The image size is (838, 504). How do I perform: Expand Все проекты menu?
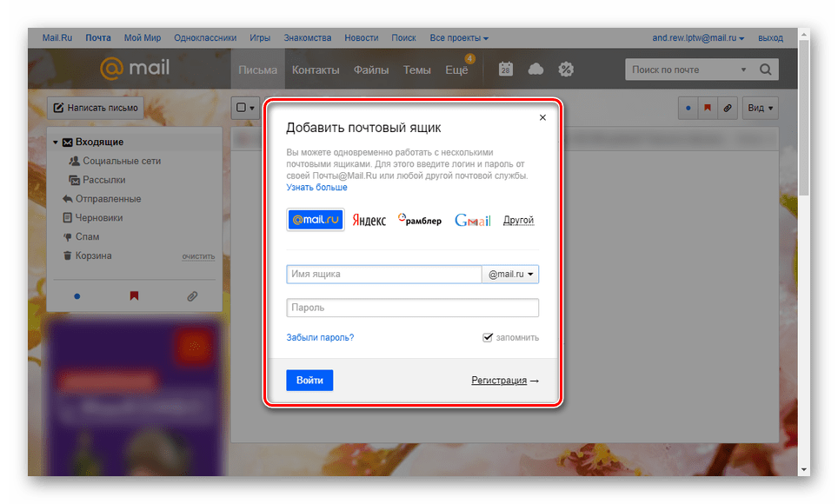pyautogui.click(x=459, y=38)
